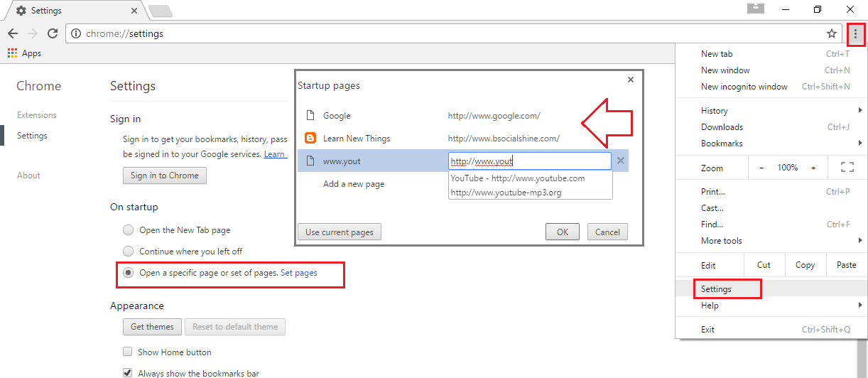Viewport: 868px width, 378px height.
Task: Reload the page with the refresh icon
Action: pos(53,33)
